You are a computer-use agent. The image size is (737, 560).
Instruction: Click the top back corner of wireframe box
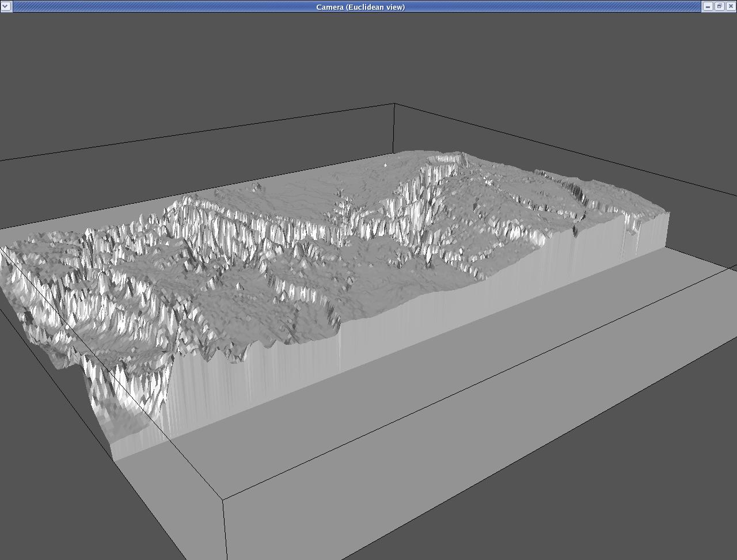click(x=394, y=104)
